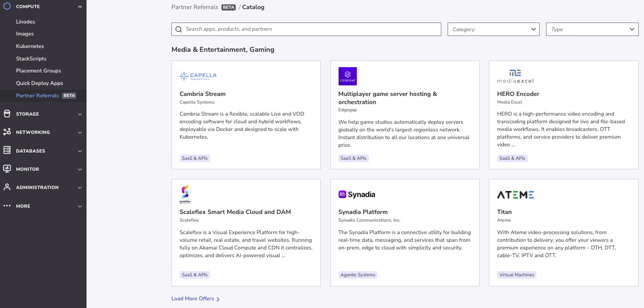Collapse the Compute section in sidebar
The image size is (644, 308).
pyautogui.click(x=80, y=7)
